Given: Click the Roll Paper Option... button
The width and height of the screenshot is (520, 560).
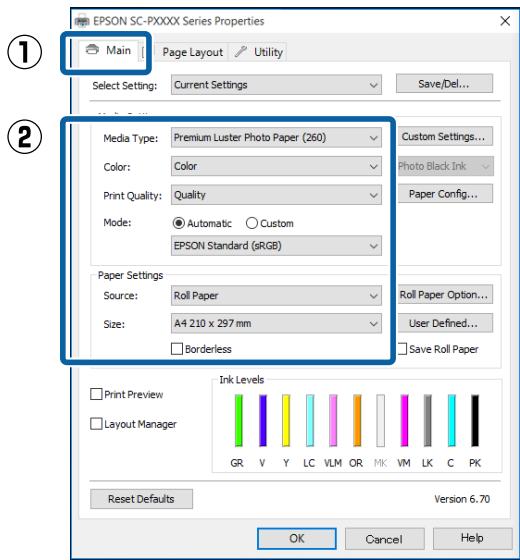Looking at the screenshot, I should point(445,294).
